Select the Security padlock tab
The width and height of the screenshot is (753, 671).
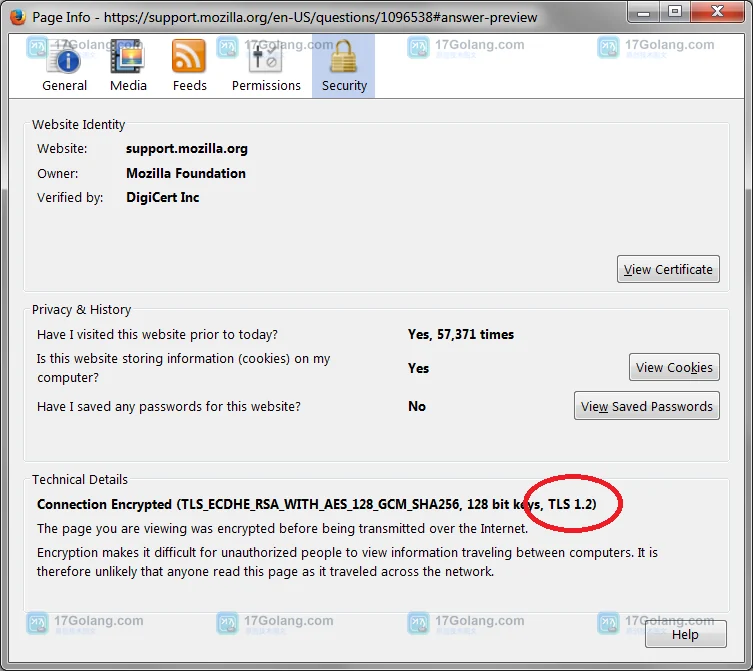pyautogui.click(x=344, y=66)
